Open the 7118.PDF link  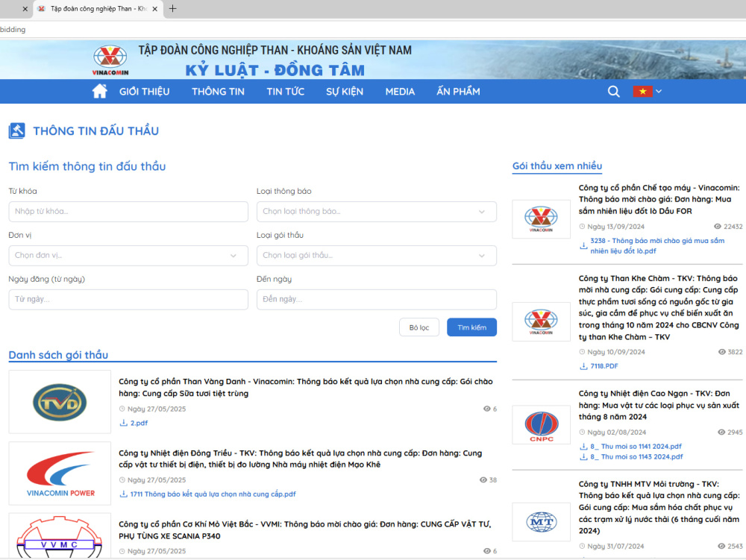point(604,366)
